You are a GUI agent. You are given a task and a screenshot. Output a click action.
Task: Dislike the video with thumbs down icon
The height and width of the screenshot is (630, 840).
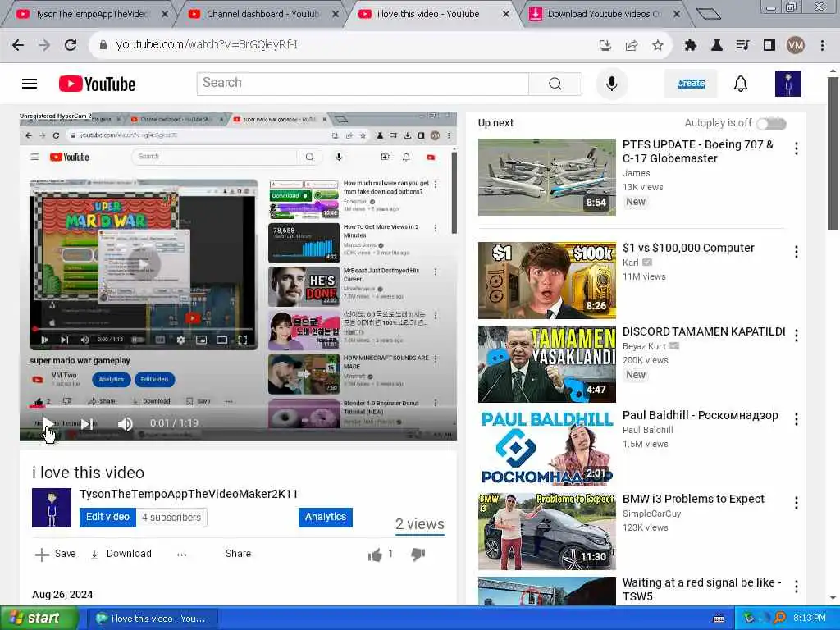418,555
